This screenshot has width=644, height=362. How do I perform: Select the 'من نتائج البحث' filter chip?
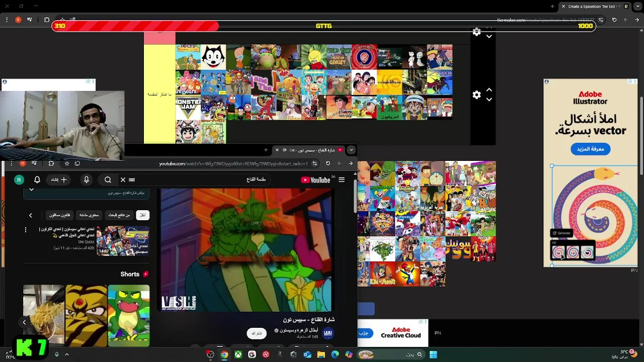pos(119,215)
